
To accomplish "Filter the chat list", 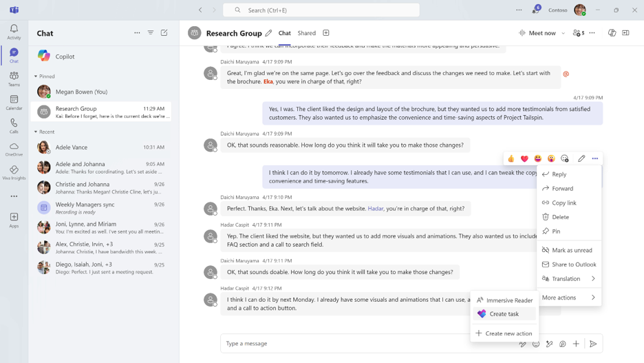I will [151, 33].
